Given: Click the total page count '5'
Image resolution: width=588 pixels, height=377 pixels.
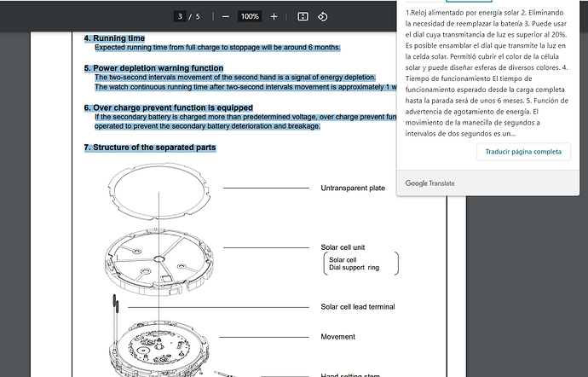Looking at the screenshot, I should (198, 16).
